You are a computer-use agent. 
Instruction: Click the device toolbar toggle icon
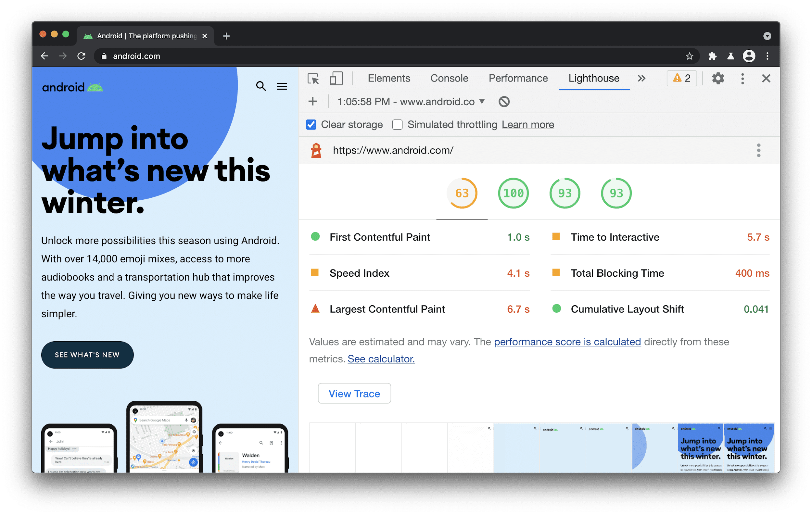point(336,79)
